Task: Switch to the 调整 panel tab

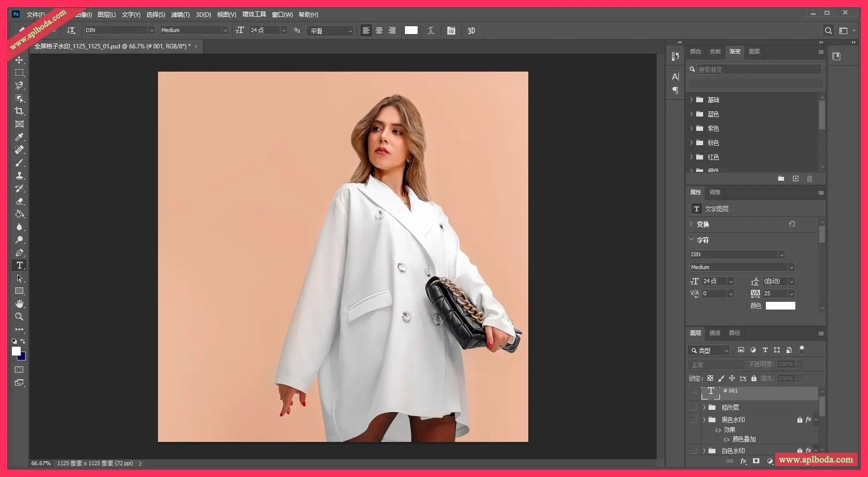Action: click(714, 192)
